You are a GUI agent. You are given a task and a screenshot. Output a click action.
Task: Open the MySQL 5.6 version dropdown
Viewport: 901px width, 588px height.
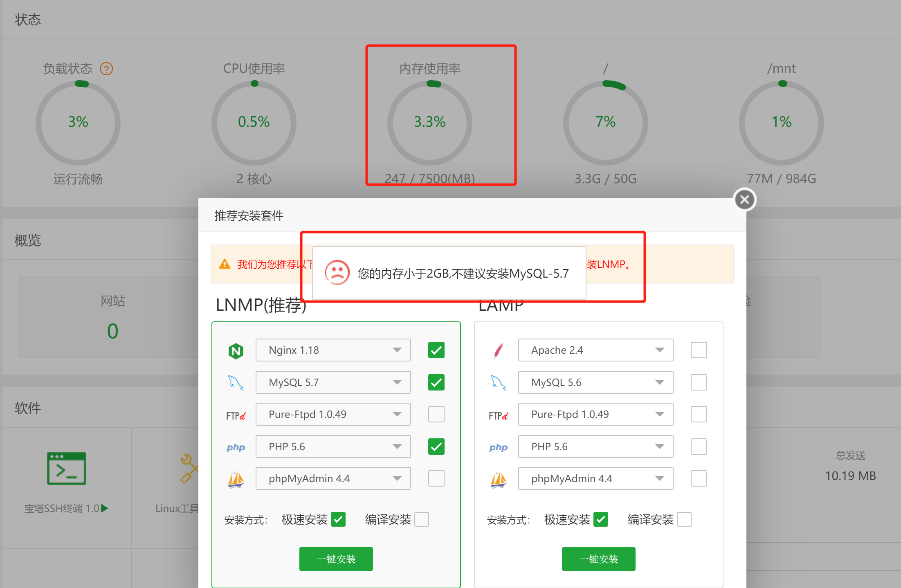[x=596, y=382]
